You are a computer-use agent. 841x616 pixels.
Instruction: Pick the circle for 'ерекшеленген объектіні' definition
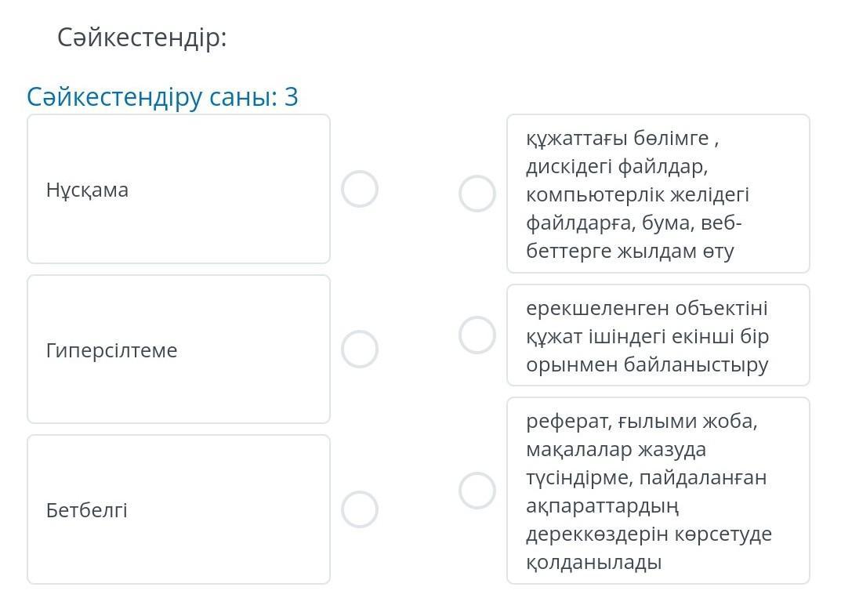tap(477, 335)
